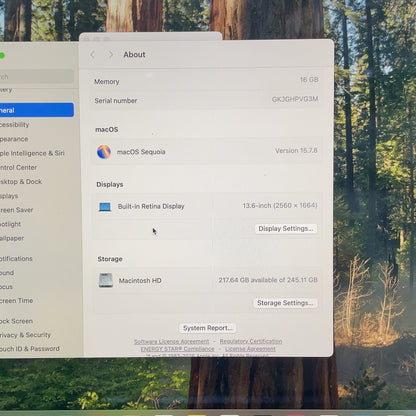Open the Regulatory Certification link
Viewport: 416px width, 416px height.
(x=251, y=341)
